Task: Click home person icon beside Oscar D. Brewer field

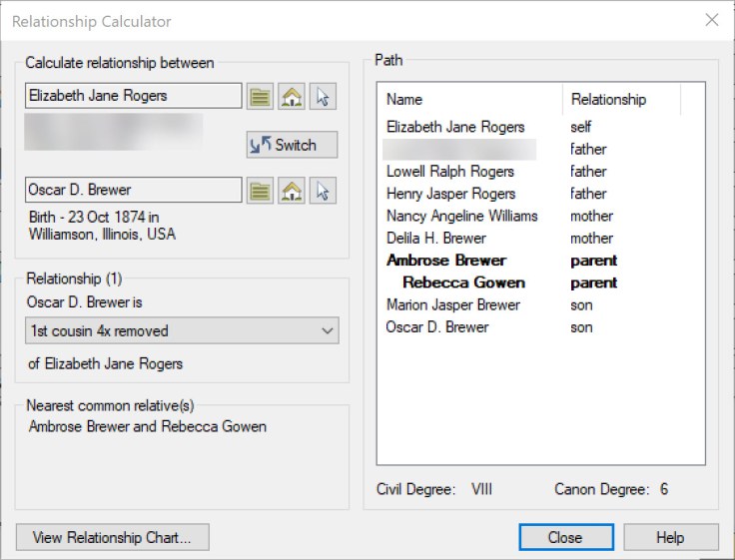Action: coord(292,190)
